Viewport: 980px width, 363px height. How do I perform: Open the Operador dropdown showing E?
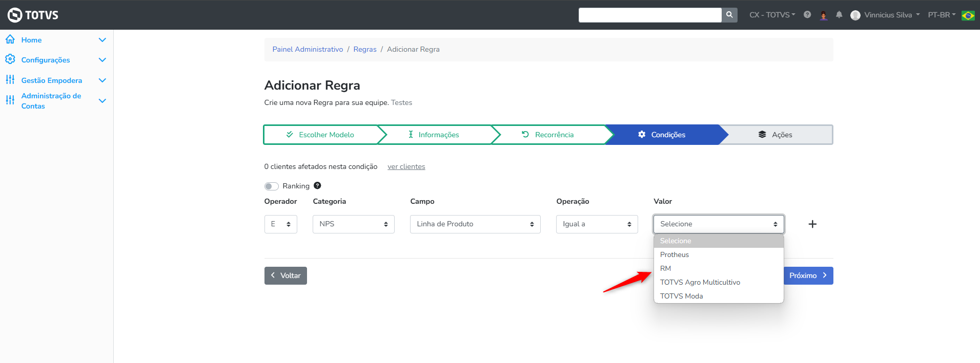pyautogui.click(x=281, y=224)
